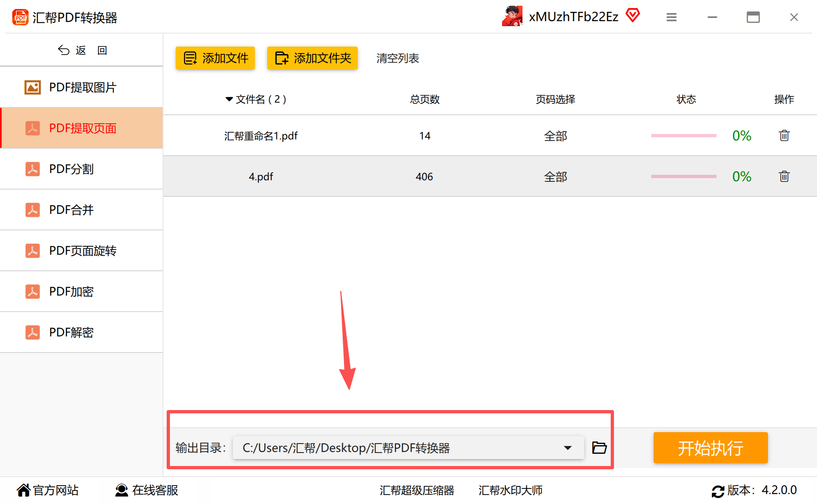This screenshot has width=817, height=504.
Task: Click 添加文件 button
Action: pos(215,58)
